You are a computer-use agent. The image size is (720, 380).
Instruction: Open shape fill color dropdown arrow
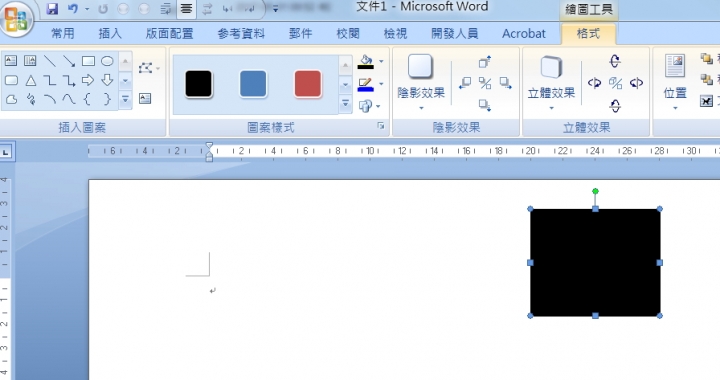tap(381, 61)
